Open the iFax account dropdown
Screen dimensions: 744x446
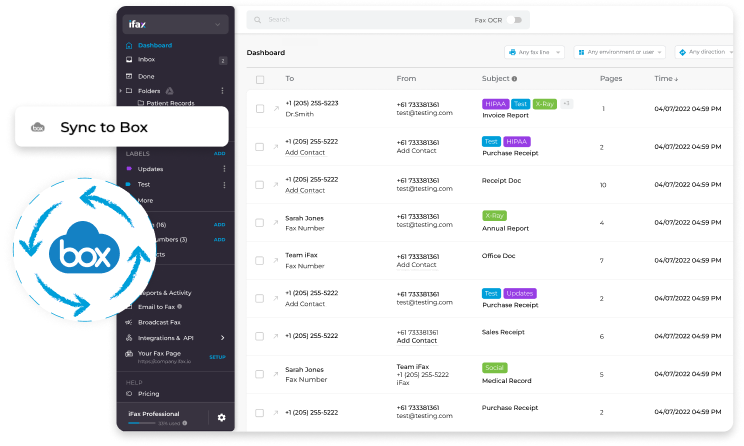pos(175,24)
